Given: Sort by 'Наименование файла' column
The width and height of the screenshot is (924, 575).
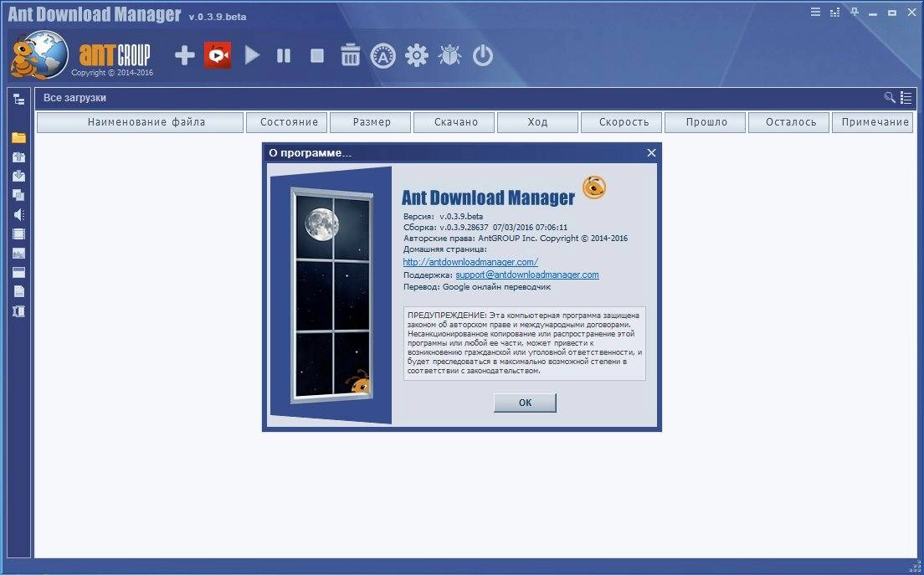Looking at the screenshot, I should coord(141,122).
